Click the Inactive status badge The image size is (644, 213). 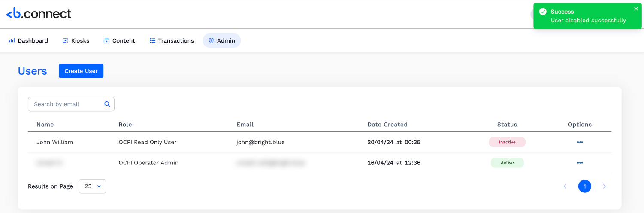point(507,142)
